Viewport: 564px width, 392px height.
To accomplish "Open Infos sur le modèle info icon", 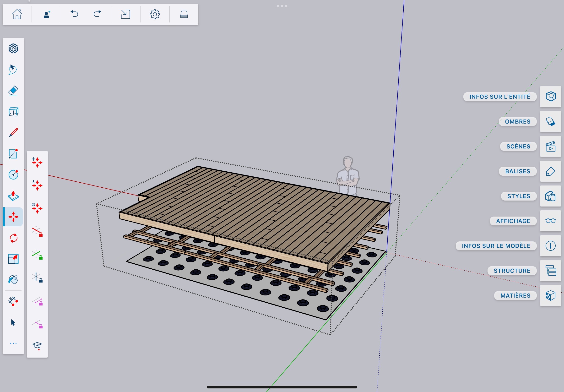I will 550,246.
